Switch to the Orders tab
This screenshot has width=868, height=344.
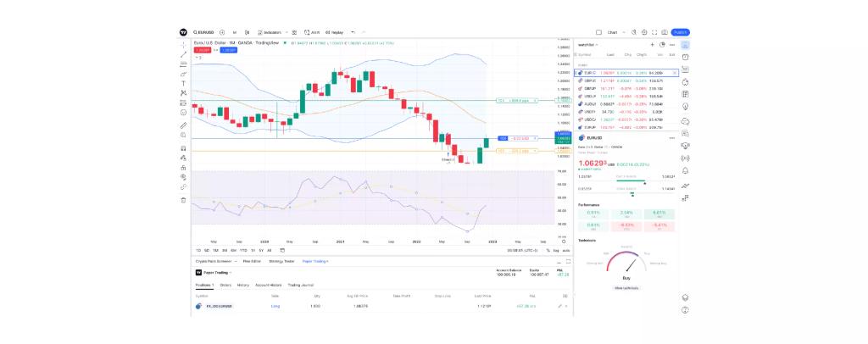[225, 285]
